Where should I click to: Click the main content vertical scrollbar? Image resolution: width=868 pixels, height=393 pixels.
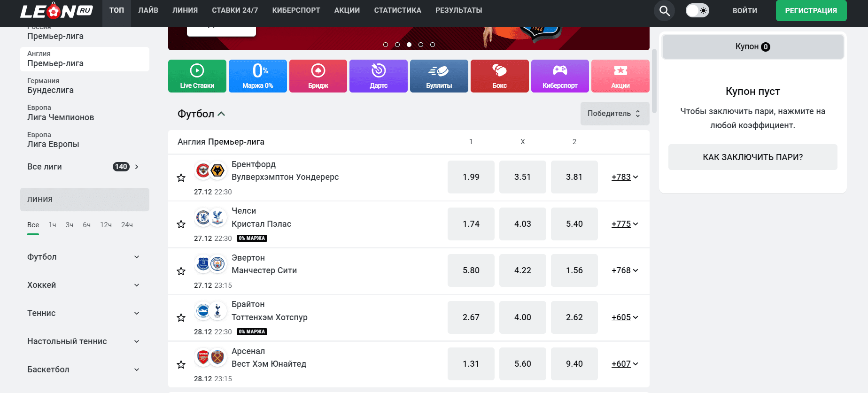(x=654, y=80)
